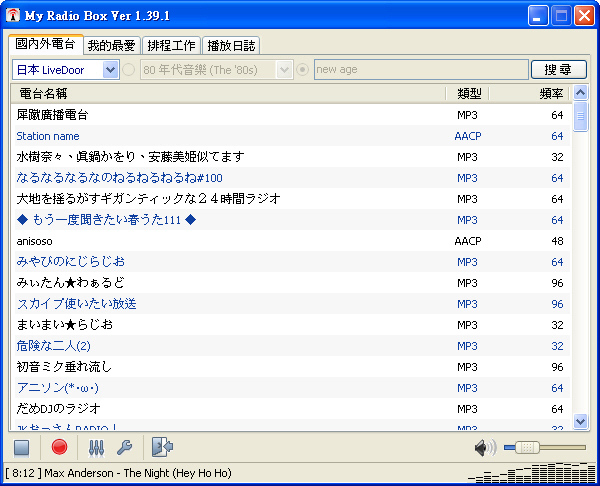The image size is (600, 486).
Task: Click the audio spectrum visualizer in status bar
Action: [532, 473]
